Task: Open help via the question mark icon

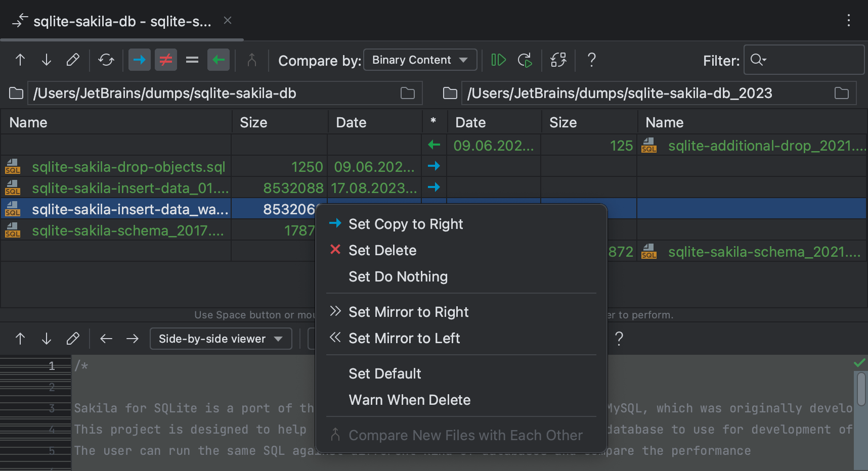Action: point(591,60)
